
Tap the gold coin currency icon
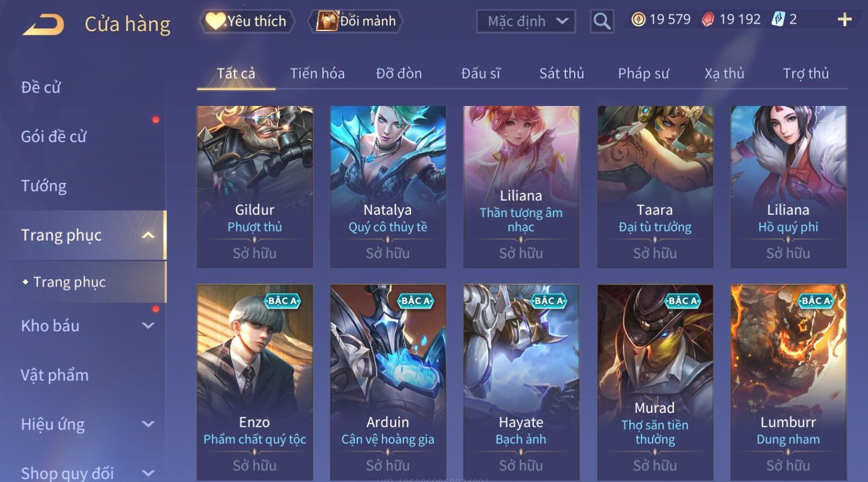click(x=638, y=20)
